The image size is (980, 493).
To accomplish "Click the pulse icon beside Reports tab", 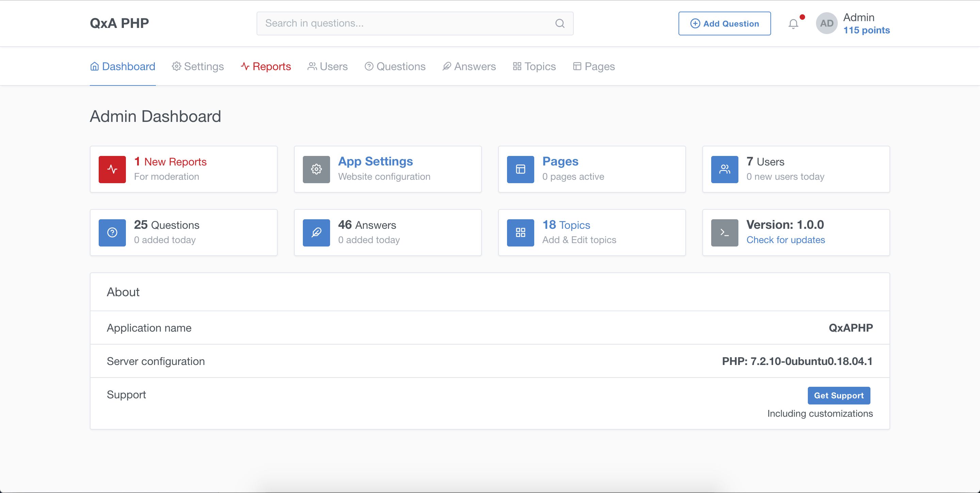I will (245, 66).
